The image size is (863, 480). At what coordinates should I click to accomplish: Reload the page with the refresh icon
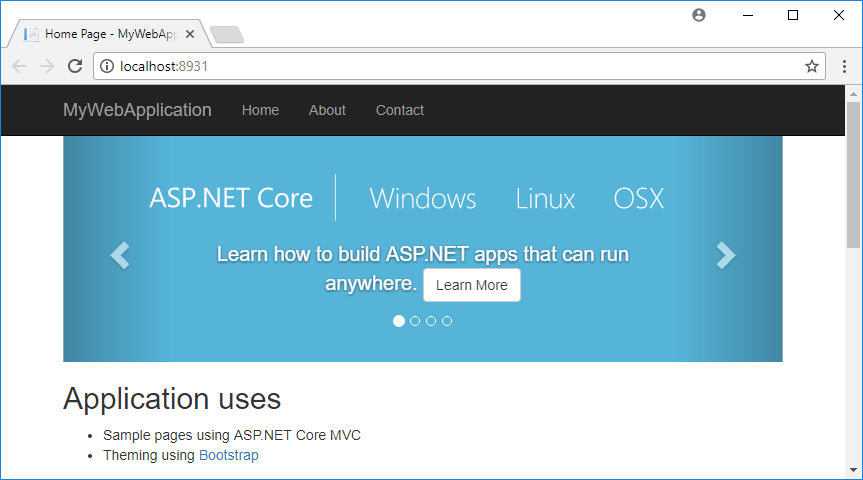75,66
